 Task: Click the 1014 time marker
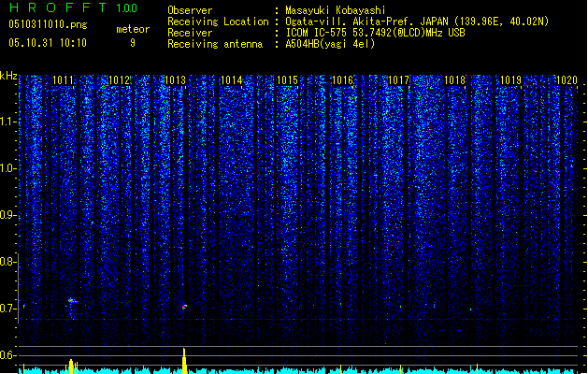coord(232,80)
